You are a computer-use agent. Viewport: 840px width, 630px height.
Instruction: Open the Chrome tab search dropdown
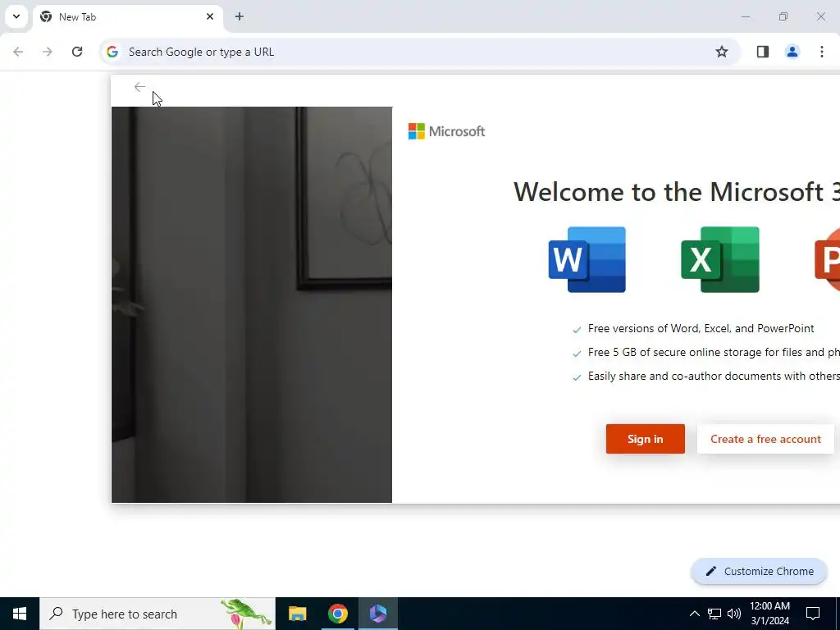click(16, 16)
